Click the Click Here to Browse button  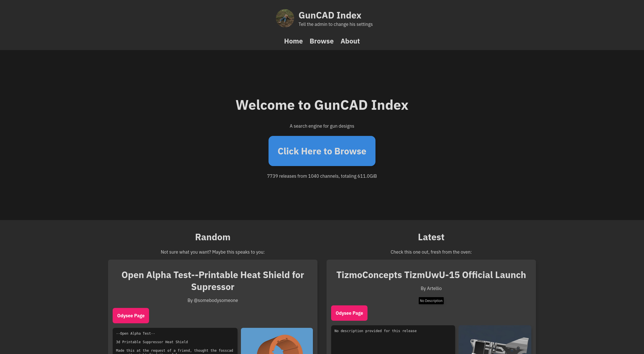[322, 151]
